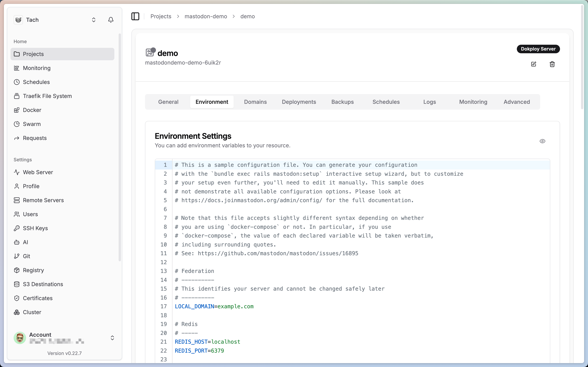Click the Projects breadcrumb link
588x367 pixels.
[161, 16]
